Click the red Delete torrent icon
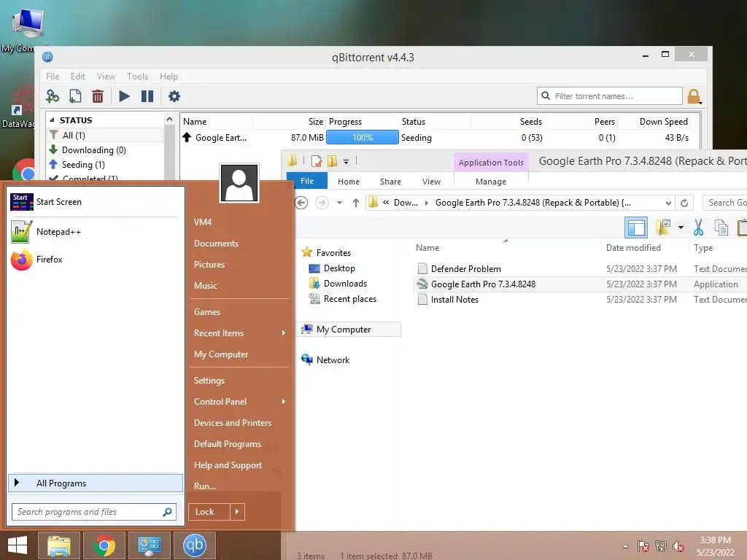 click(98, 96)
